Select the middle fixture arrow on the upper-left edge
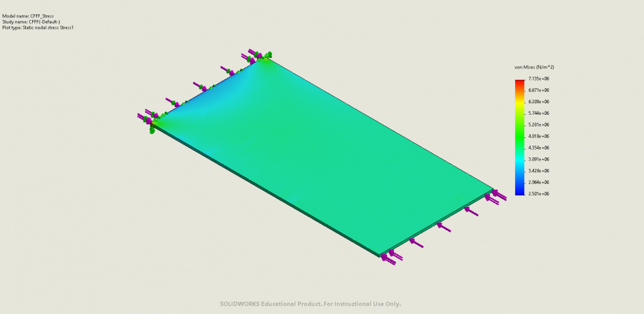 [x=200, y=86]
